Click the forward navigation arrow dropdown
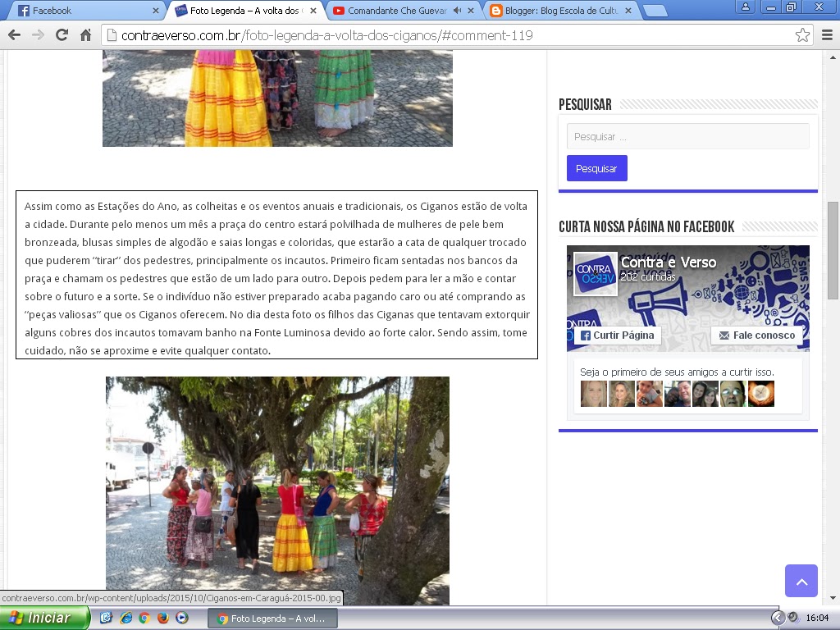Image resolution: width=840 pixels, height=630 pixels. tap(36, 35)
